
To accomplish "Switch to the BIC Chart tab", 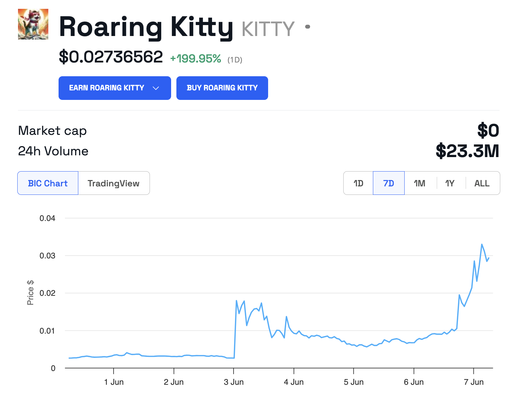I will coord(48,183).
